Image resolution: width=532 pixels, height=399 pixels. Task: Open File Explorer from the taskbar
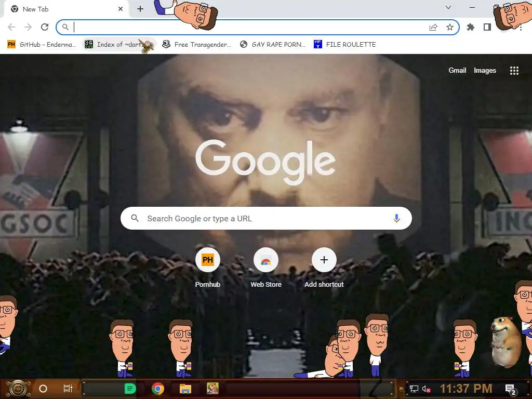coord(185,389)
